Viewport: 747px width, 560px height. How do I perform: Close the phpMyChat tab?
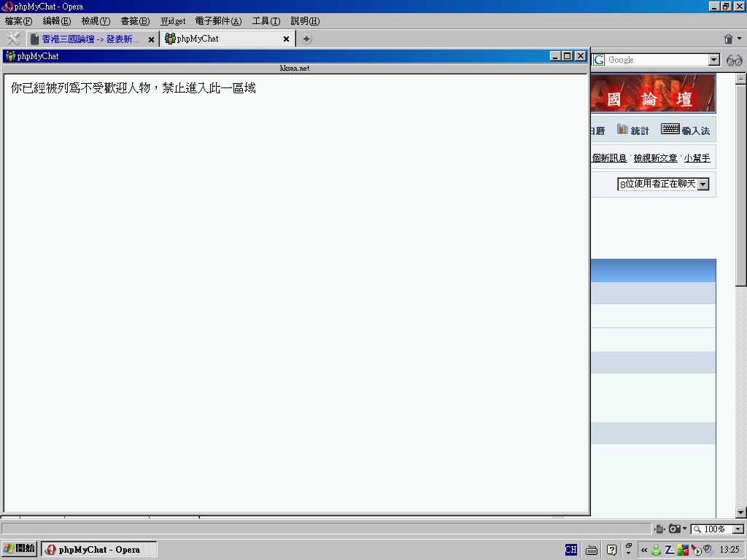(286, 39)
